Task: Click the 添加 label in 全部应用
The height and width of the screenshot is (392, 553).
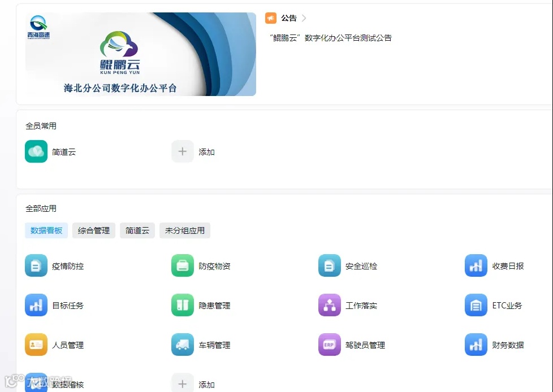Action: coord(207,385)
